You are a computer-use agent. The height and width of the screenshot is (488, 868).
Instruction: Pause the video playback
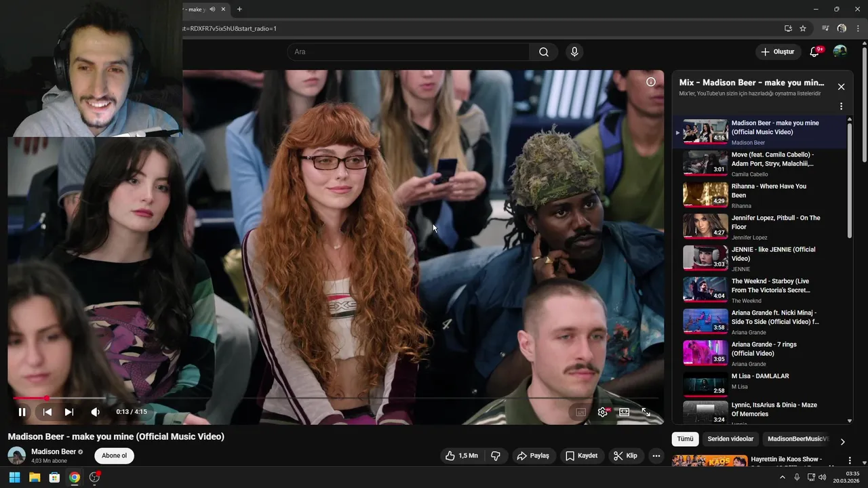pyautogui.click(x=22, y=411)
